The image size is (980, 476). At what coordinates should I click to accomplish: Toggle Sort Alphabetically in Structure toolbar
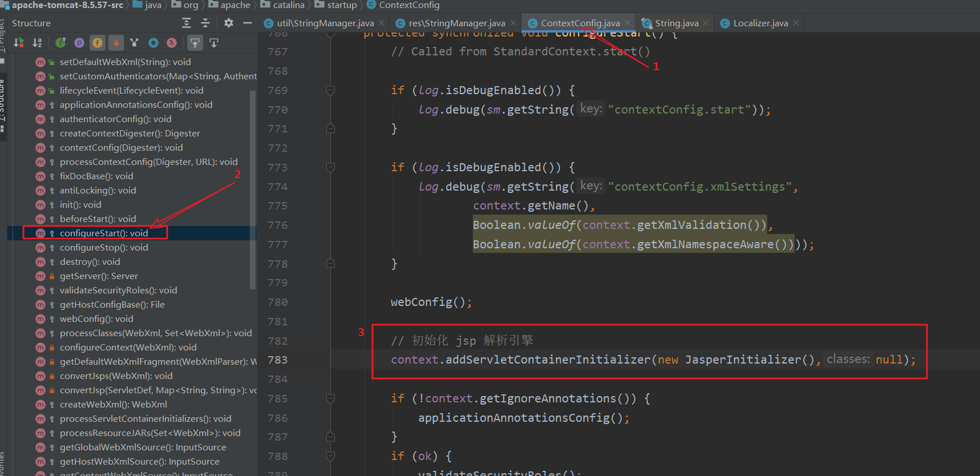point(38,43)
